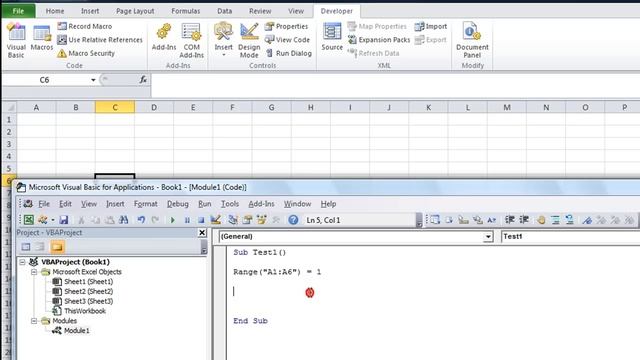Click Import in the XML group

[431, 26]
